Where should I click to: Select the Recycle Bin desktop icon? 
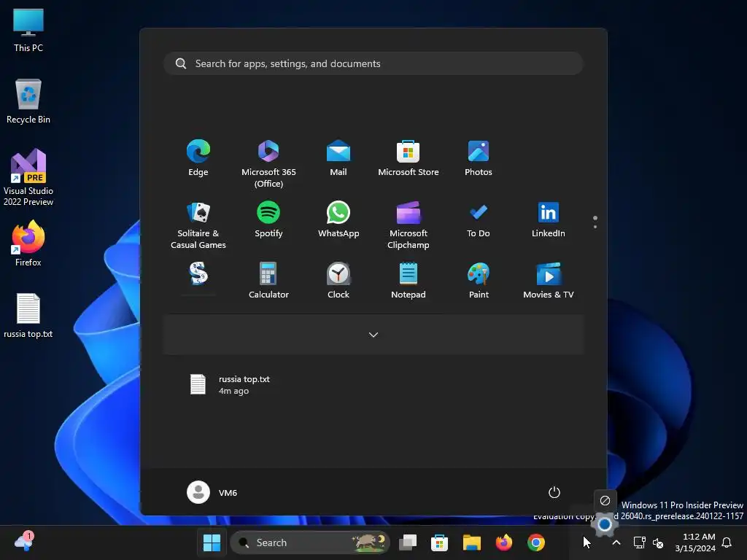pyautogui.click(x=28, y=101)
